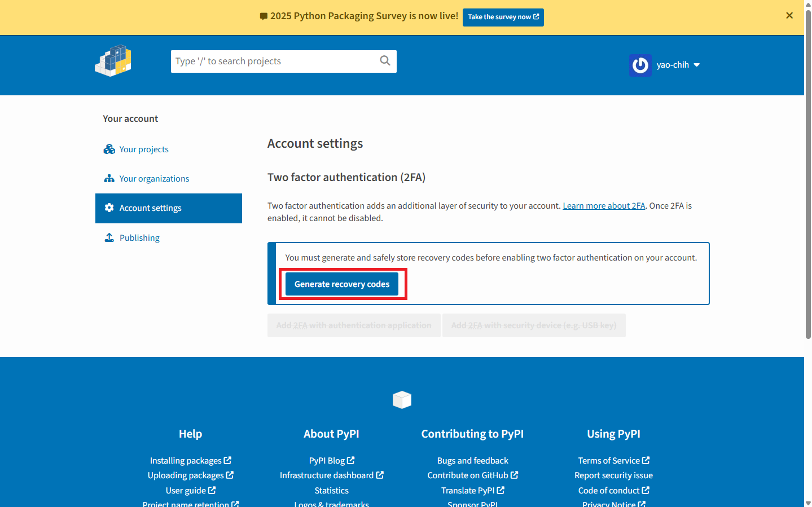
Task: Open Publishing sidebar item
Action: click(139, 238)
